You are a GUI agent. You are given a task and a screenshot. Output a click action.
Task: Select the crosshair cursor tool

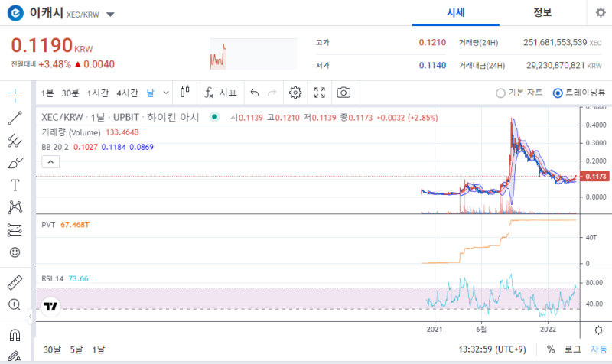(15, 96)
